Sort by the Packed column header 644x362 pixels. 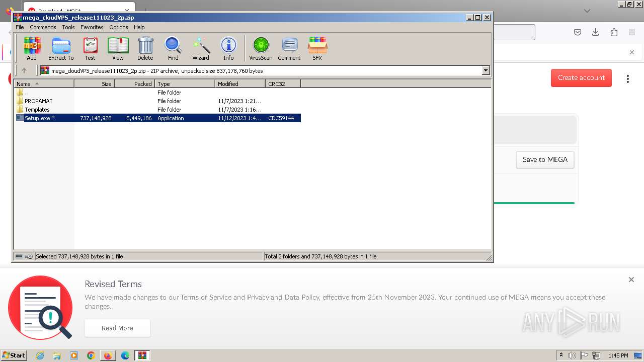(135, 84)
